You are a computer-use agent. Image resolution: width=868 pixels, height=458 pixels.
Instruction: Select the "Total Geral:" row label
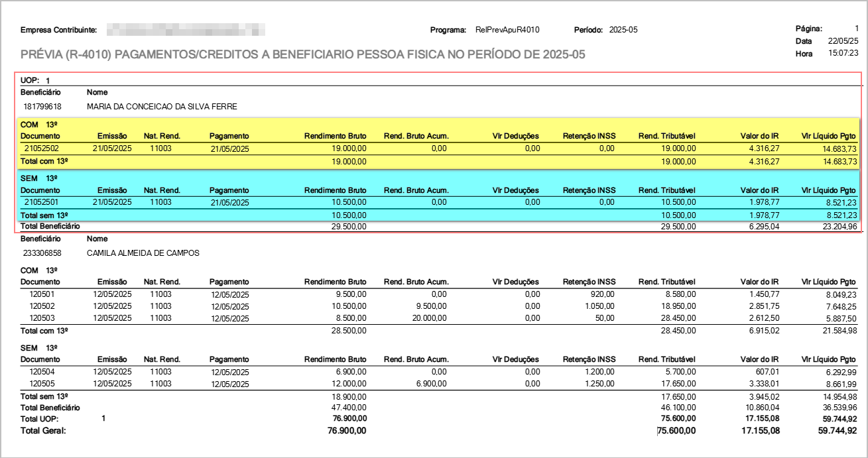tap(44, 431)
